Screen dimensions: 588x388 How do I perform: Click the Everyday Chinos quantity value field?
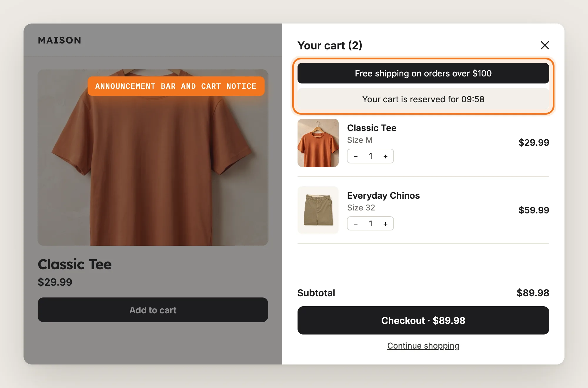pyautogui.click(x=370, y=224)
